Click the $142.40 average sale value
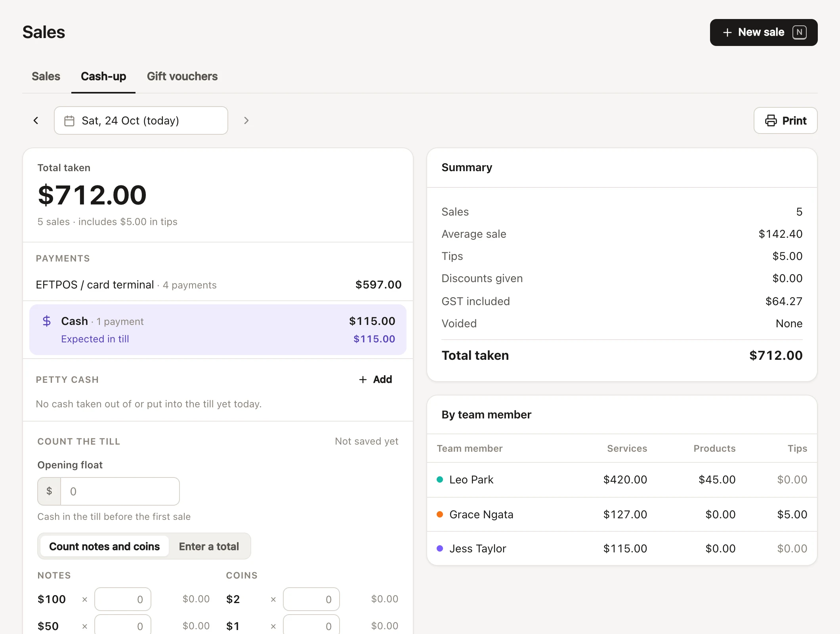Viewport: 840px width, 634px height. (780, 234)
